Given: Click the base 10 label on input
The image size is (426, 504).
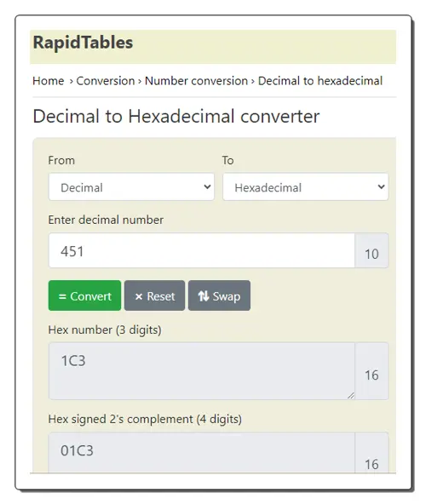Looking at the screenshot, I should pyautogui.click(x=371, y=254).
